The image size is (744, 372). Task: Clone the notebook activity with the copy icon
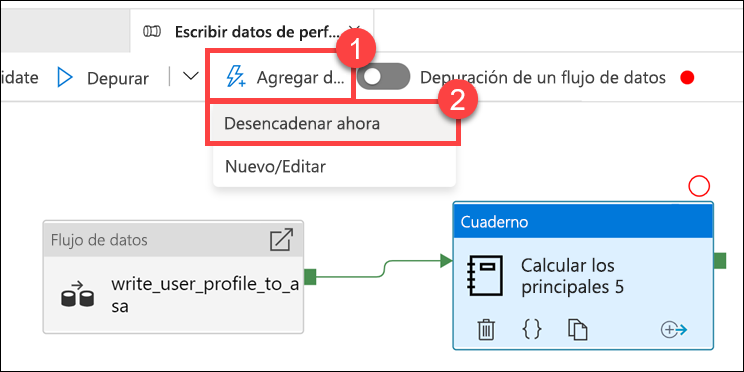(x=577, y=330)
